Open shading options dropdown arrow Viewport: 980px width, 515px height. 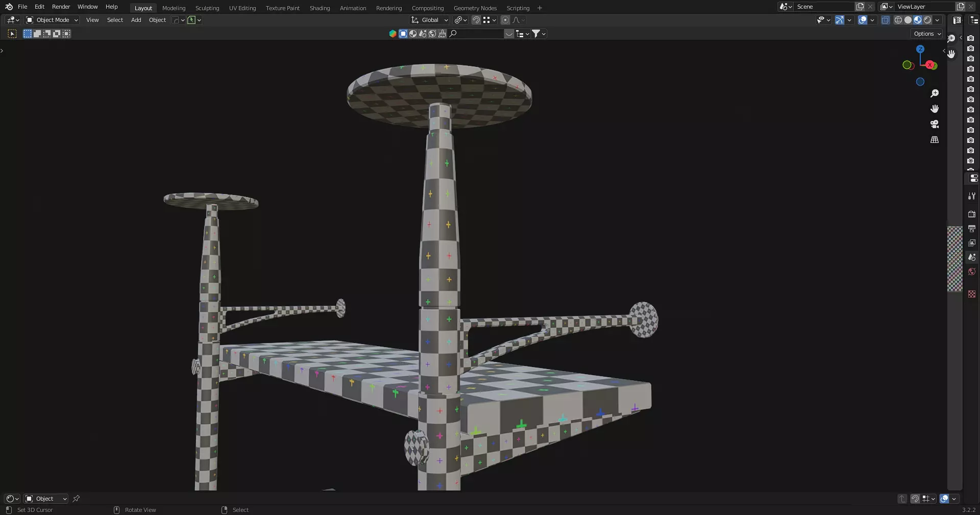coord(937,20)
